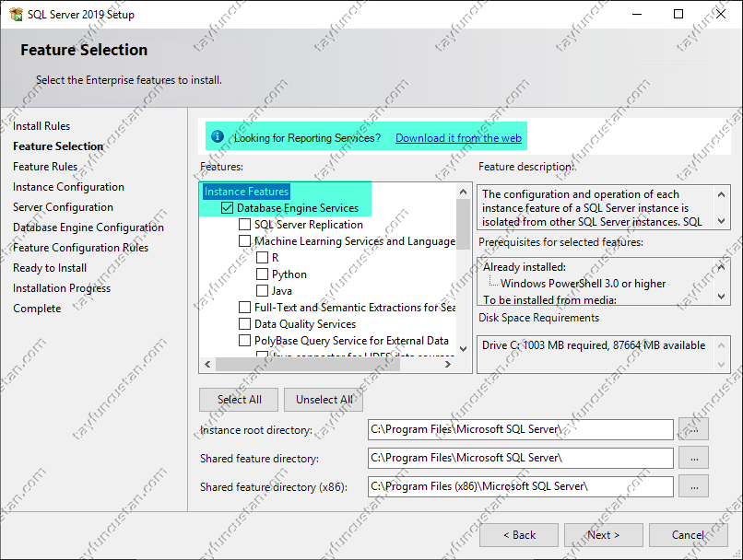Image resolution: width=743 pixels, height=560 pixels.
Task: Click the Complete step in the sidebar
Action: [37, 309]
